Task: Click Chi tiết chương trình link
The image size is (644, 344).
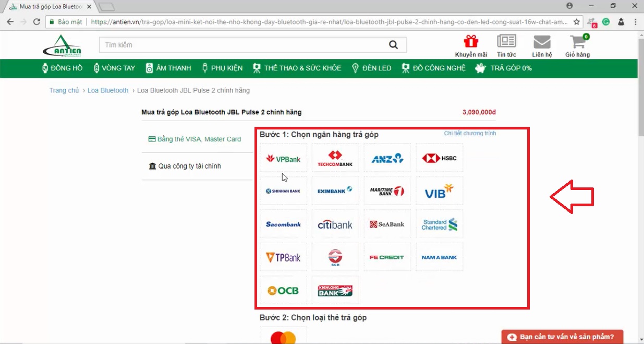Action: pos(470,133)
